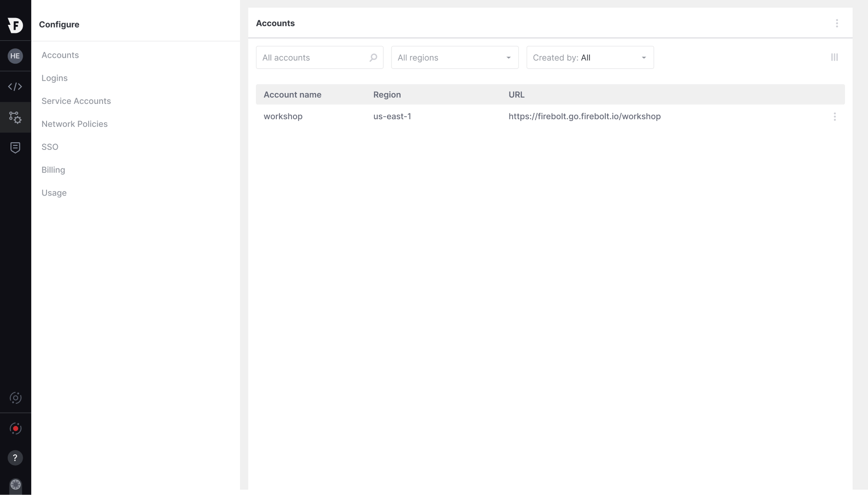Select the Configure gear sidebar icon
868x495 pixels.
pos(15,117)
